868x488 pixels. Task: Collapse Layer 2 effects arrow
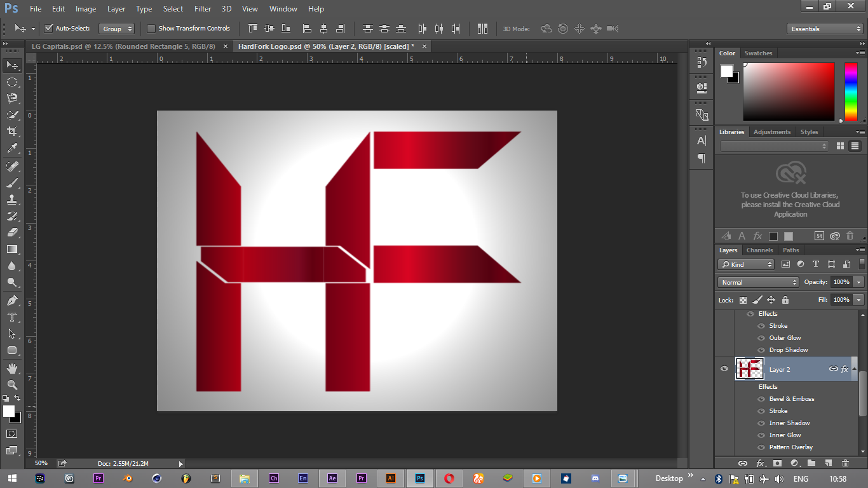pos(854,369)
